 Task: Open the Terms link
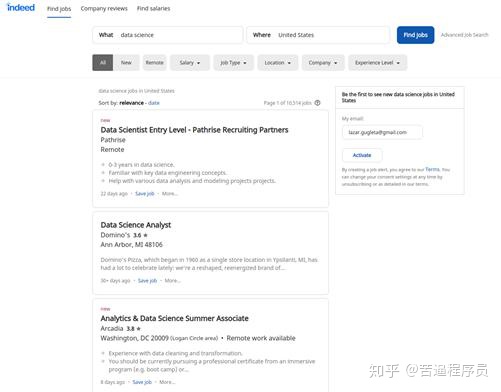[432, 169]
